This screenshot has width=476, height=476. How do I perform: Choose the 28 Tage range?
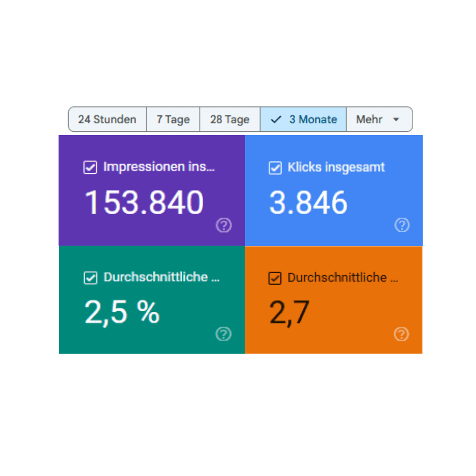click(x=230, y=119)
